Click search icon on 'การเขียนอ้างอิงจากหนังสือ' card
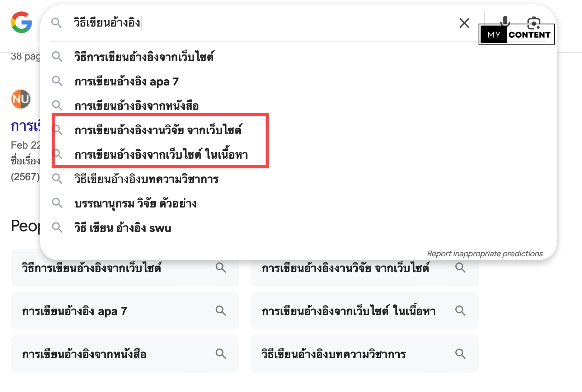The width and height of the screenshot is (582, 392). (x=221, y=354)
